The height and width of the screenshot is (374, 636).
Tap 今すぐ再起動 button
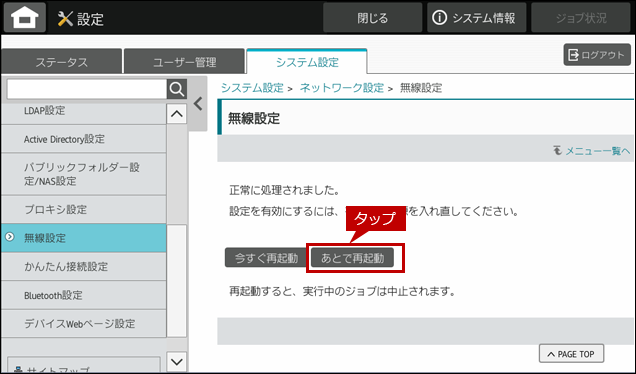tap(266, 258)
